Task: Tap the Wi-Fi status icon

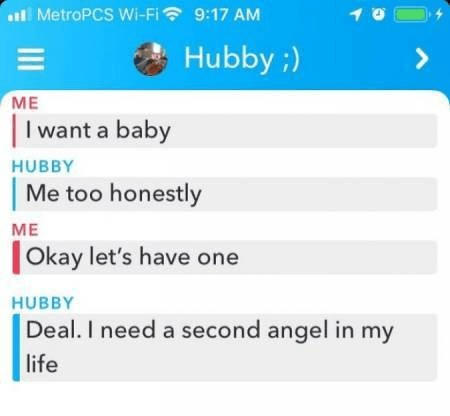Action: (x=172, y=14)
